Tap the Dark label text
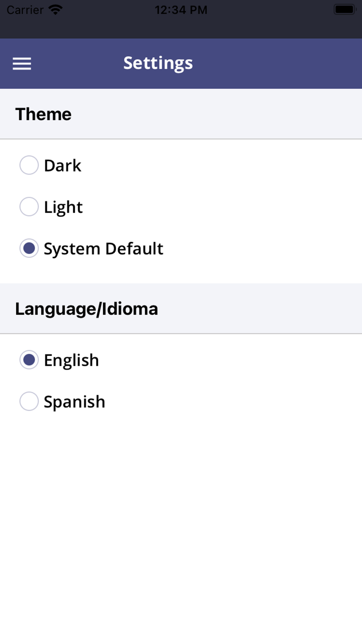The width and height of the screenshot is (362, 644). pos(63,166)
